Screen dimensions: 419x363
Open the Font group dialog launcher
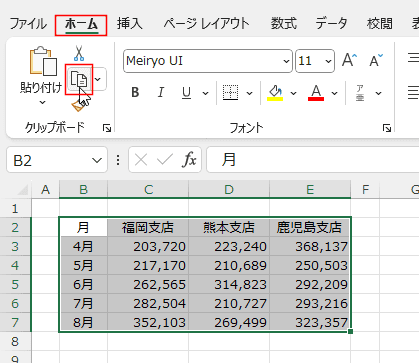pos(387,128)
